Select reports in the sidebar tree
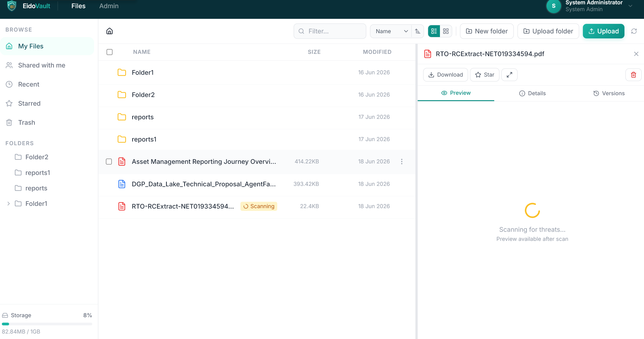The image size is (644, 339). (x=36, y=188)
